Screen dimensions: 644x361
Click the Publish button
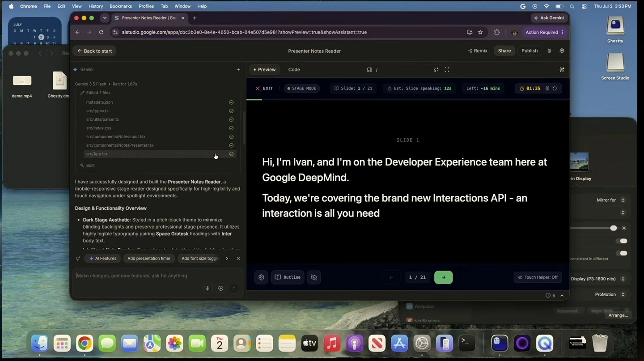[x=530, y=51]
